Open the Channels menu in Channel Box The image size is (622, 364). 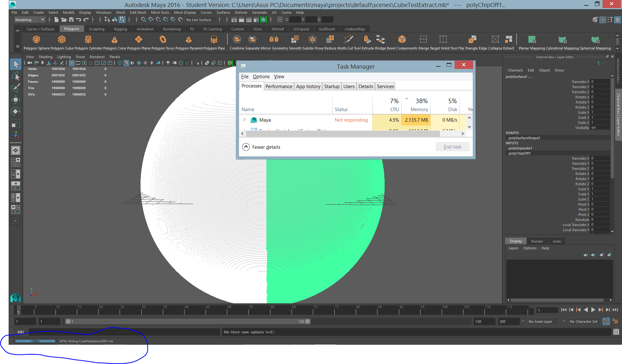[x=515, y=70]
